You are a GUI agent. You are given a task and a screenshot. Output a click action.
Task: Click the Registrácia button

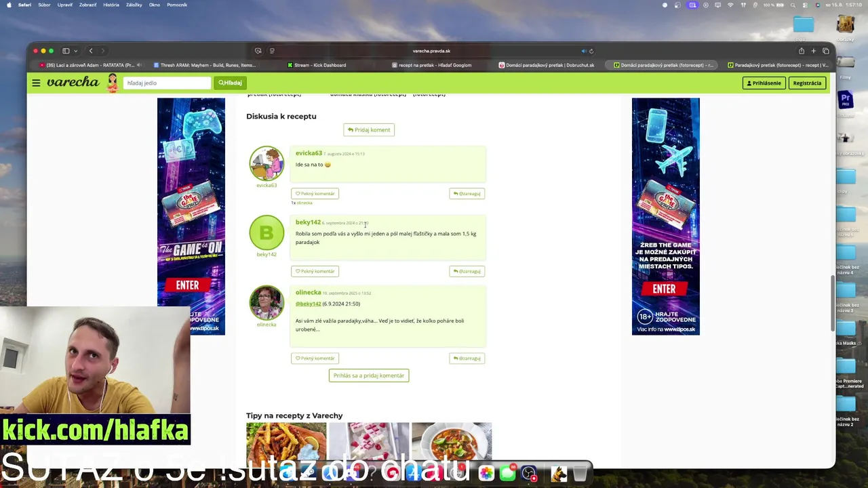coord(807,83)
